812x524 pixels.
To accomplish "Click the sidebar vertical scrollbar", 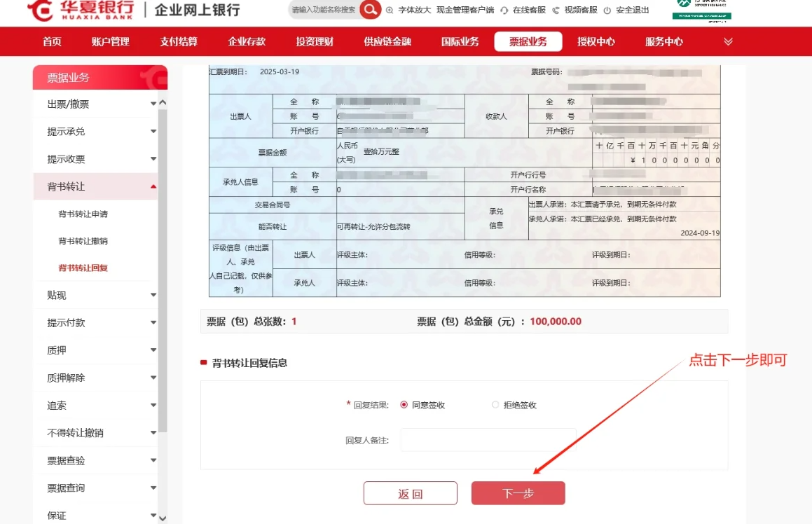I will pos(163,269).
